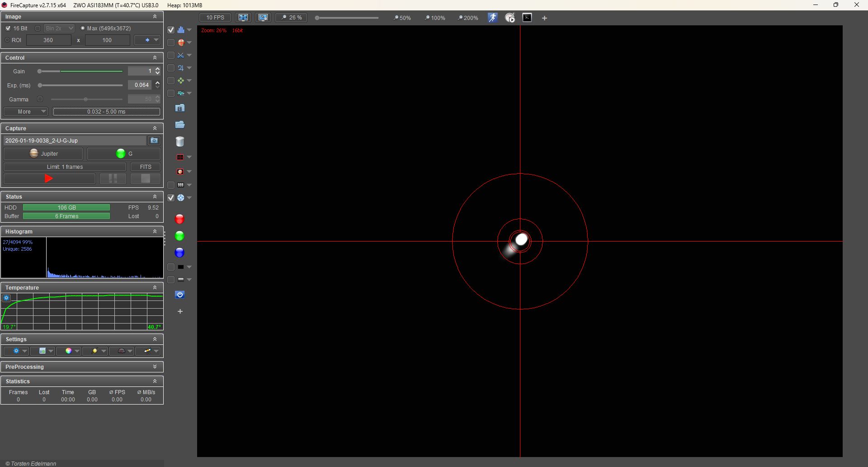
Task: Click the AutoRun running man icon
Action: [492, 18]
